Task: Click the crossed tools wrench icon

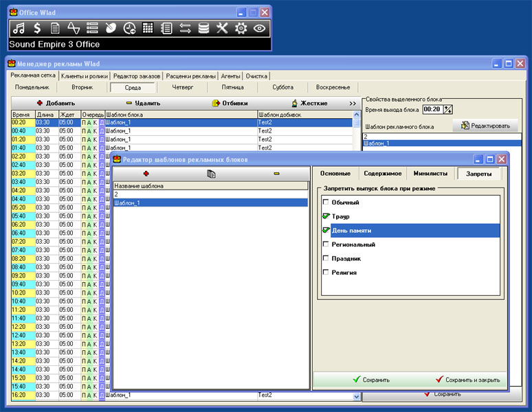Action: (222, 28)
